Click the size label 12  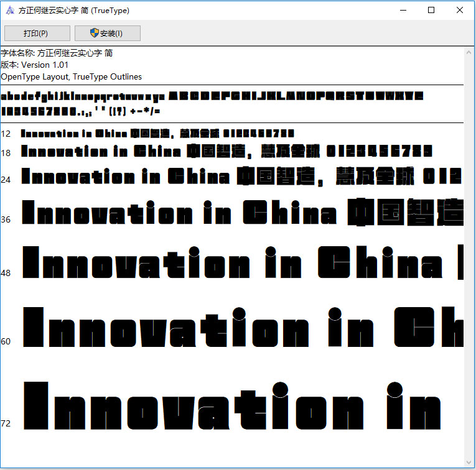coord(6,134)
